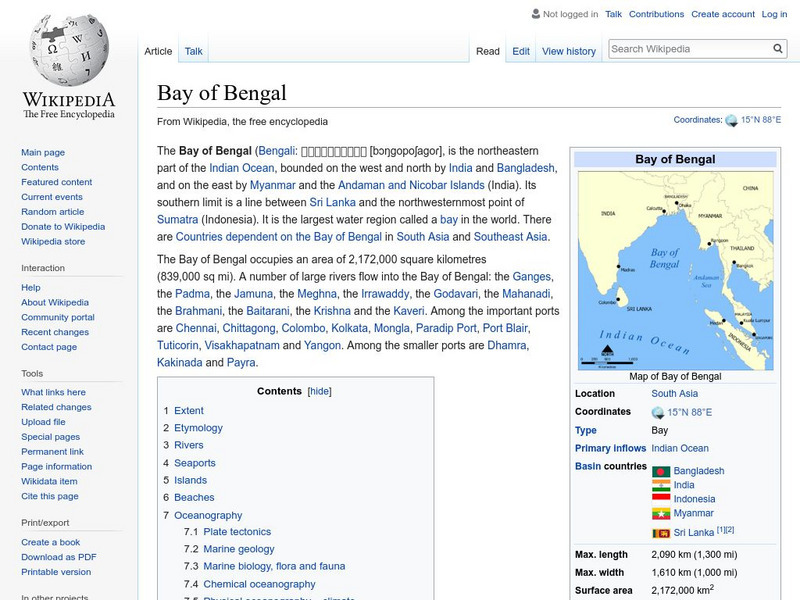800x600 pixels.
Task: Open a Random article
Action: [x=53, y=211]
